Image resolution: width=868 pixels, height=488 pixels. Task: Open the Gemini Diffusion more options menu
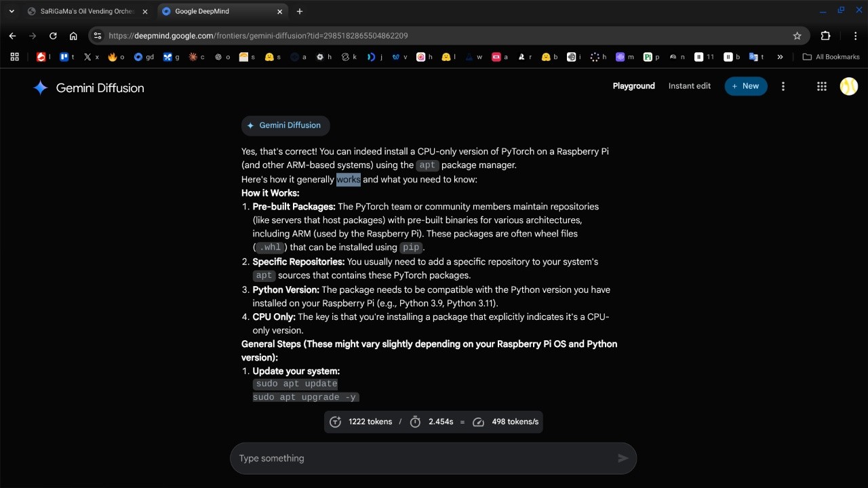click(x=783, y=86)
